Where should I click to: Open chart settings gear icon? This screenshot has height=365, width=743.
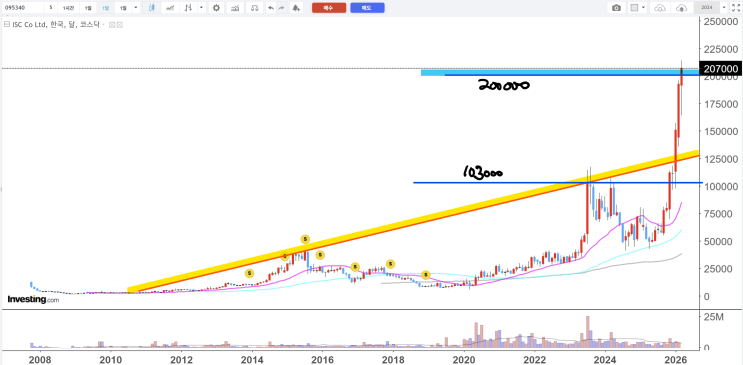click(216, 8)
